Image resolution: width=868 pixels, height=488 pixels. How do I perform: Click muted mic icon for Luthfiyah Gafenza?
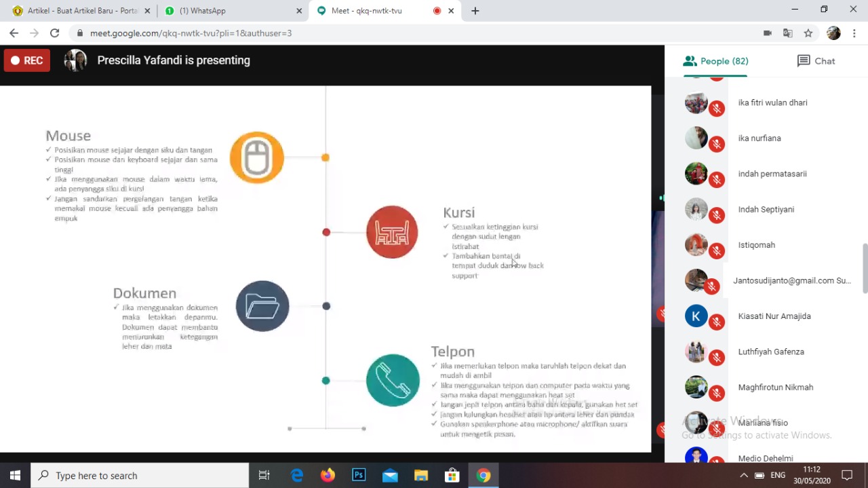click(x=717, y=358)
